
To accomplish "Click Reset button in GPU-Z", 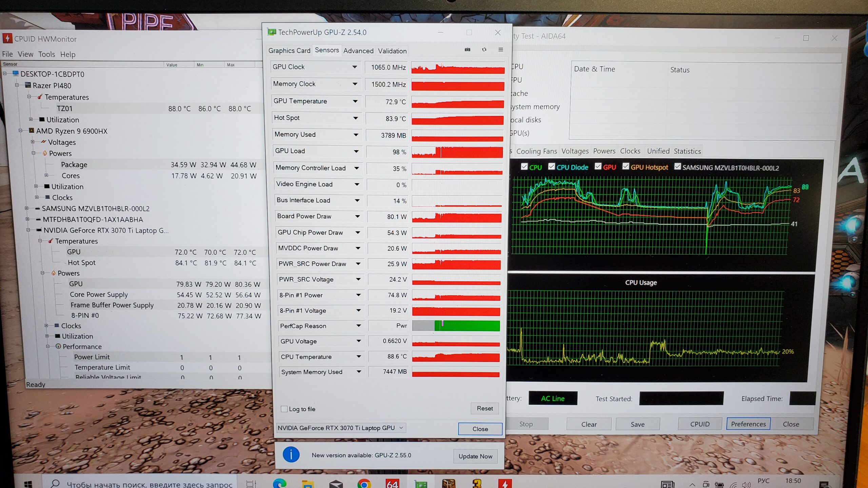I will tap(485, 408).
